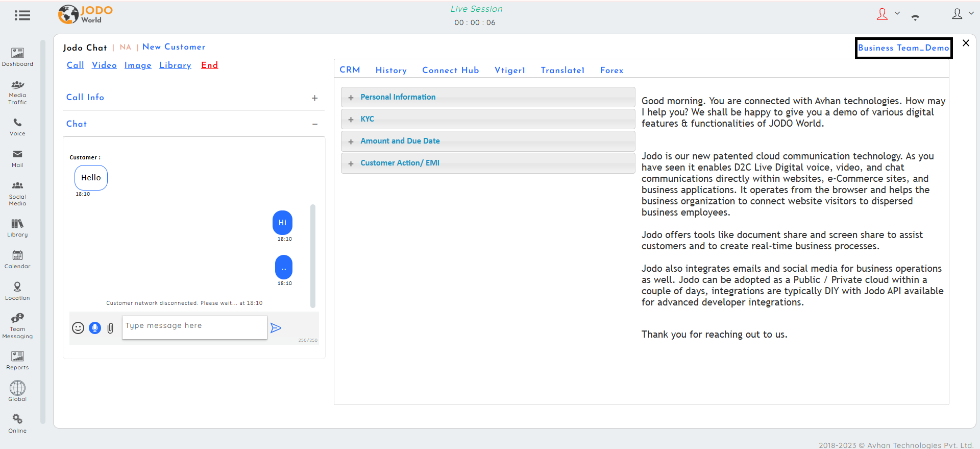Click Business Team_Demo link

point(903,48)
